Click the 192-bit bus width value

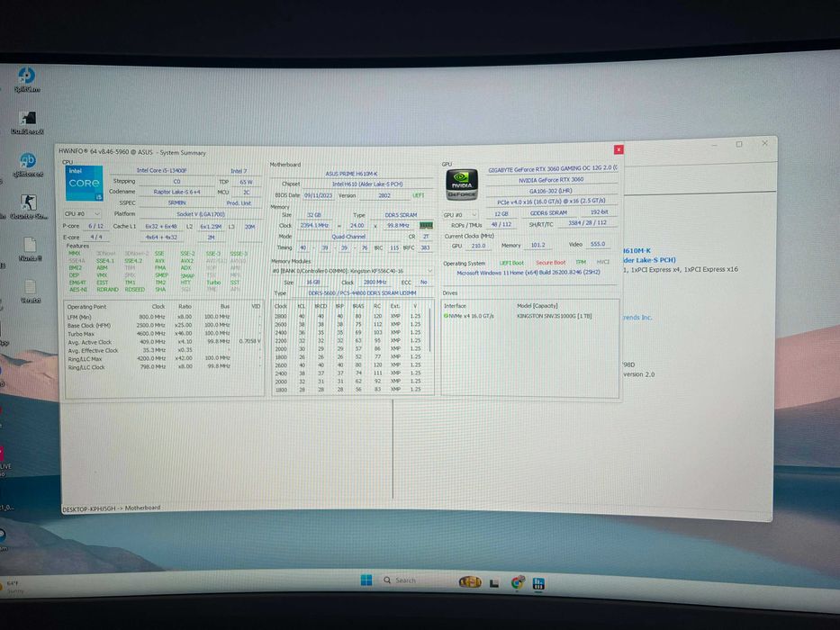(599, 212)
